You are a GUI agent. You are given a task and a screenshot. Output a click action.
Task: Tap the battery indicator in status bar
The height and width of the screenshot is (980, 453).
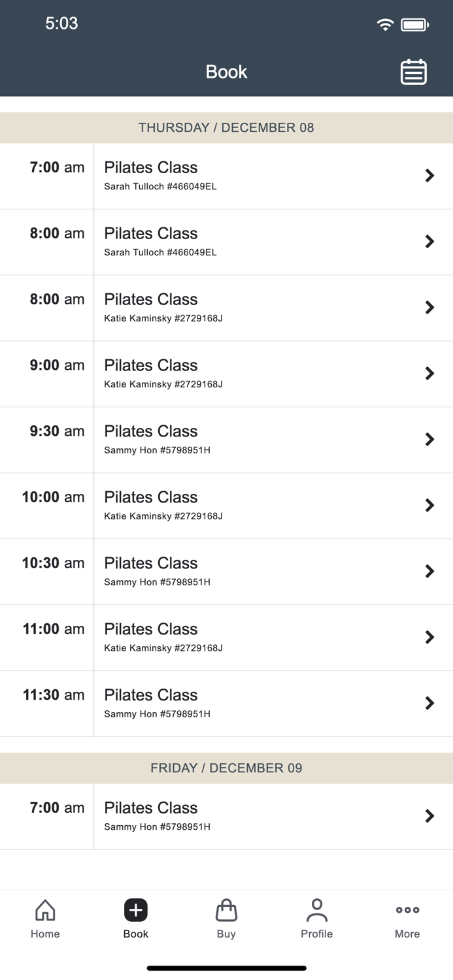414,24
